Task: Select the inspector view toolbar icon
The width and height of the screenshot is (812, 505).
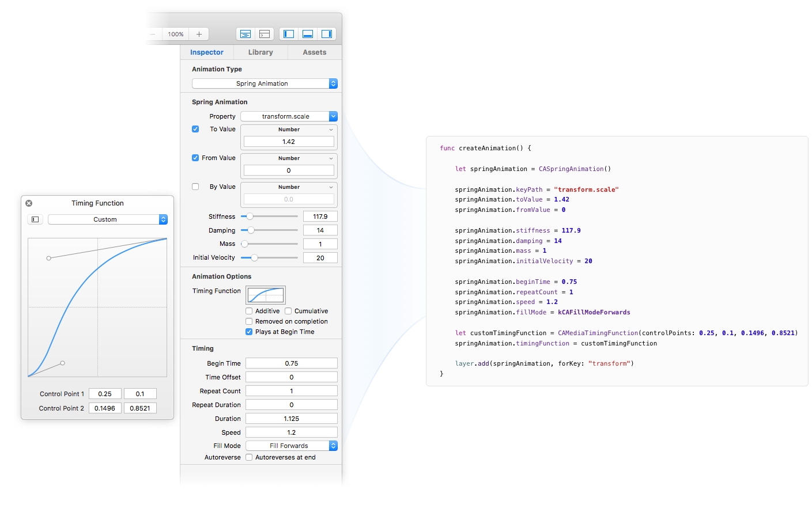Action: (x=245, y=34)
